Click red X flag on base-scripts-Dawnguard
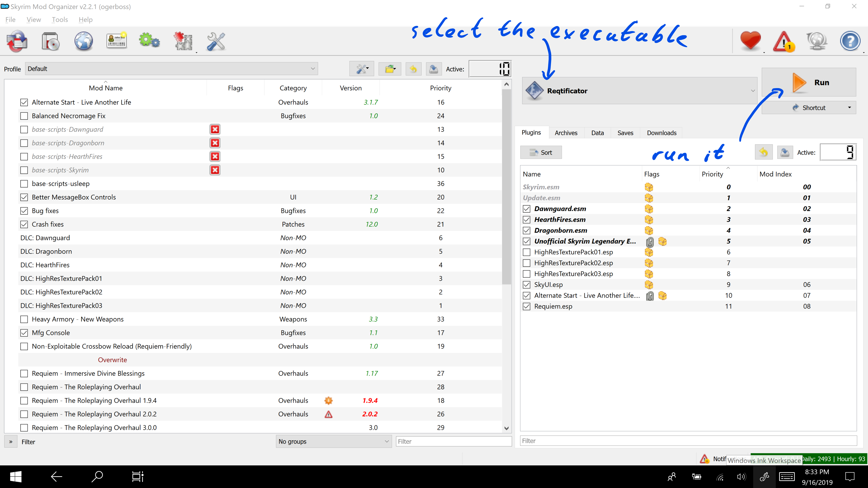Viewport: 868px width, 488px height. 215,129
